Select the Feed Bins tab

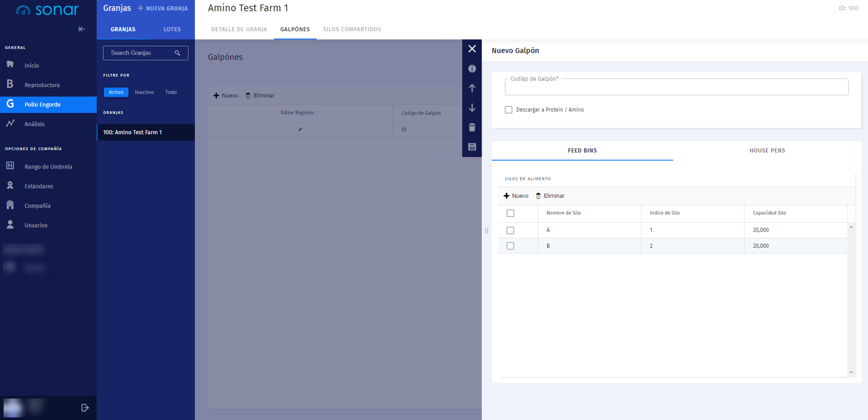[582, 151]
